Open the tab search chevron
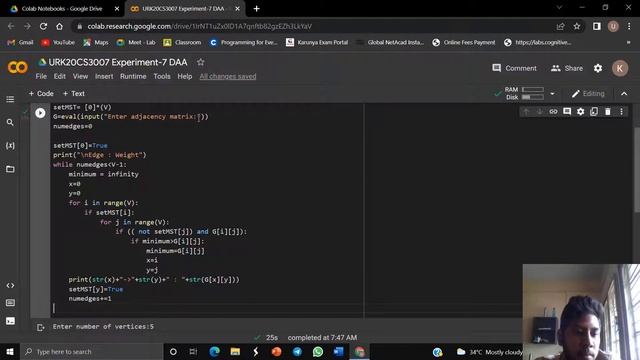This screenshot has width=640, height=360. 559,7
